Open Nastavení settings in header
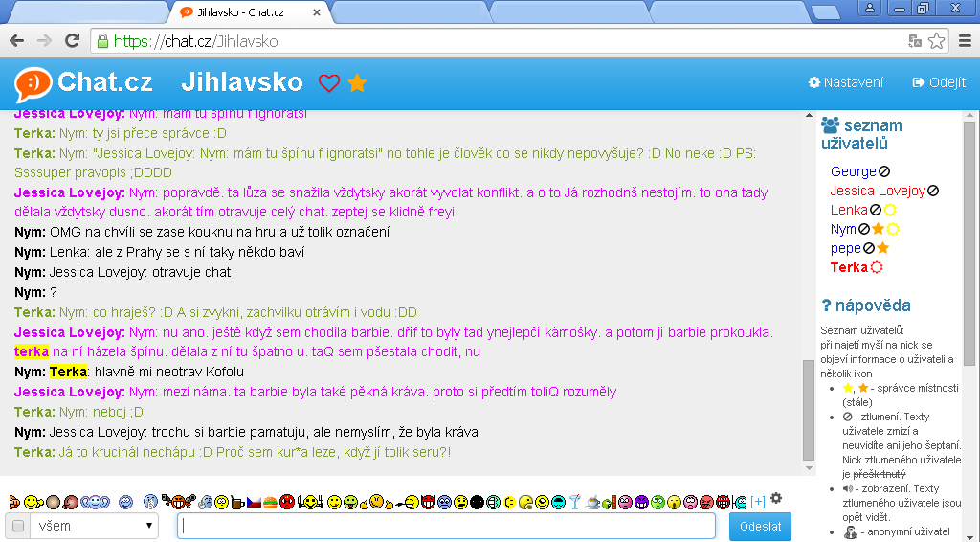Viewport: 980px width, 542px height. pyautogui.click(x=846, y=82)
